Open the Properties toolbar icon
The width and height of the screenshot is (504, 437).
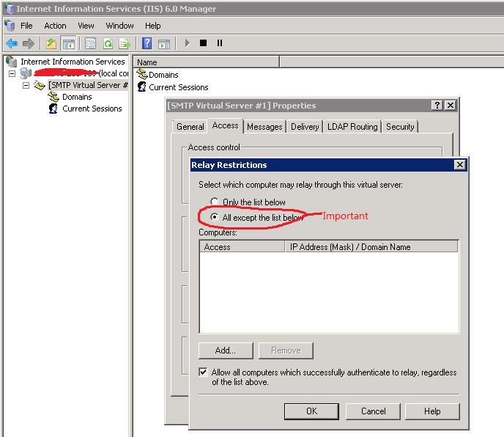click(x=90, y=43)
